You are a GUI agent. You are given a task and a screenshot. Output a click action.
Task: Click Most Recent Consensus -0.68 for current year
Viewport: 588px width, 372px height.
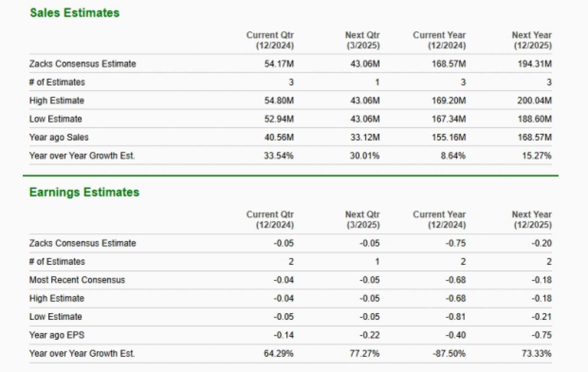pos(455,280)
